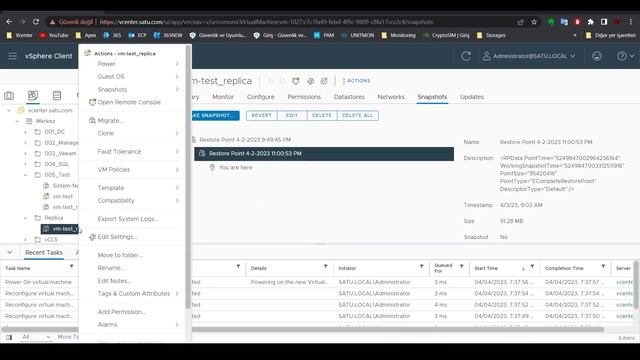Open the Monitoring bookmark folder
The height and width of the screenshot is (360, 640).
(398, 36)
